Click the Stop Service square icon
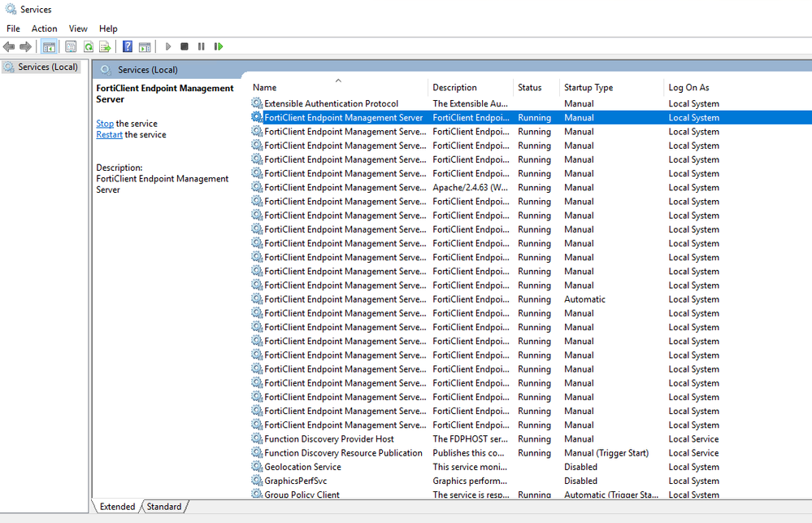 click(185, 47)
